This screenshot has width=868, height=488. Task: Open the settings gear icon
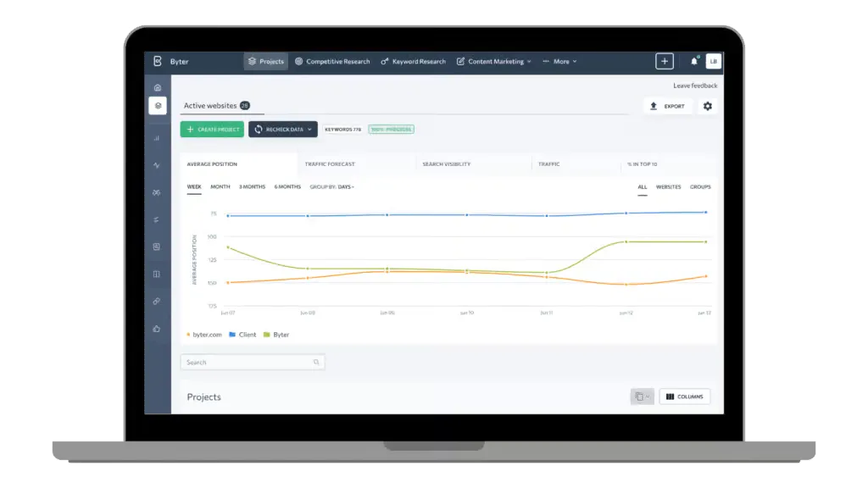(x=708, y=106)
